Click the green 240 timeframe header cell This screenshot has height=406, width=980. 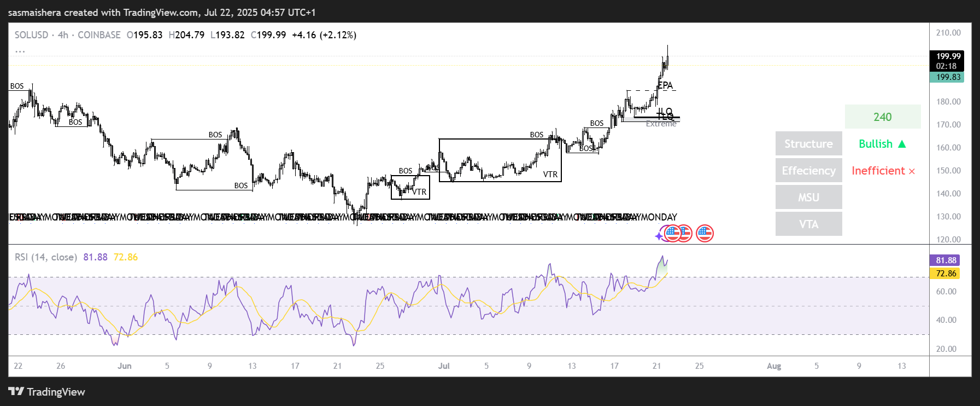coord(882,117)
